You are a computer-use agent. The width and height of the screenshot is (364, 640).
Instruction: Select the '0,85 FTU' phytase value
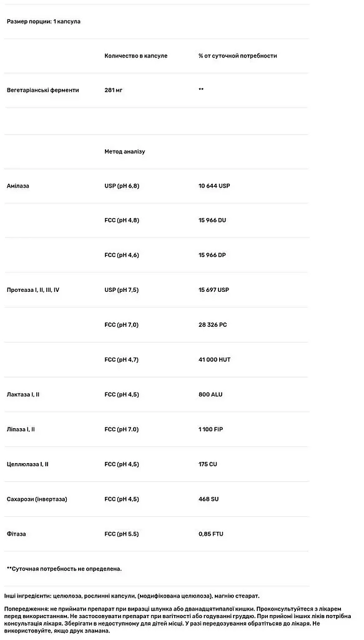click(211, 534)
